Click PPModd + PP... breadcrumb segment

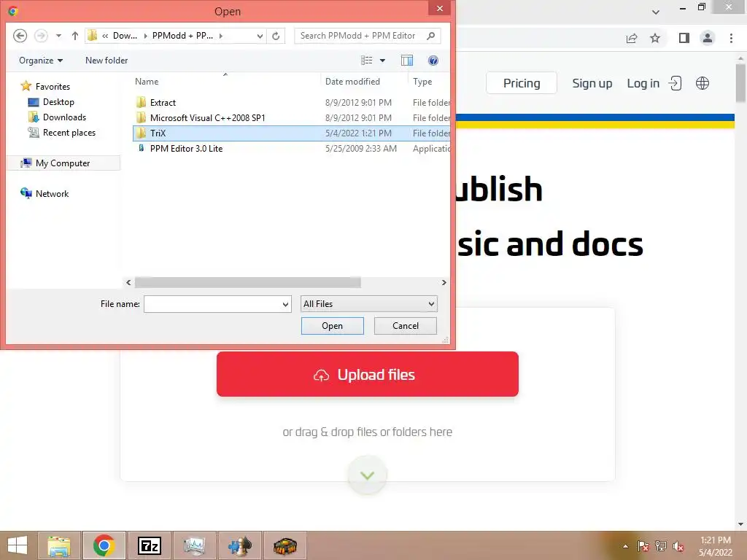(182, 36)
